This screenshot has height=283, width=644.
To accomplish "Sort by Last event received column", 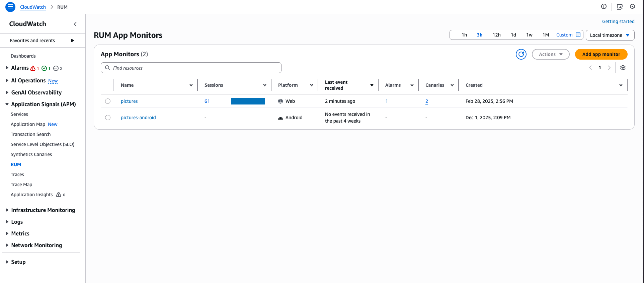I will point(372,85).
